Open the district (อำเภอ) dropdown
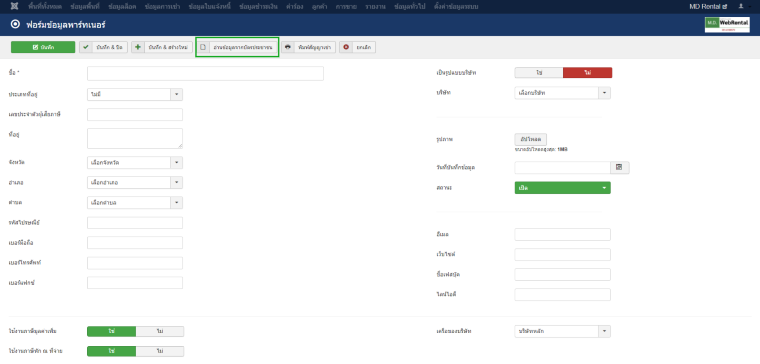Screen dimensions: 760x364 coord(135,182)
